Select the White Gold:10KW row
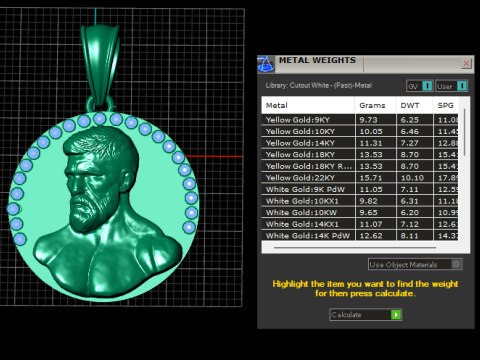Image resolution: width=480 pixels, height=360 pixels. pyautogui.click(x=360, y=212)
